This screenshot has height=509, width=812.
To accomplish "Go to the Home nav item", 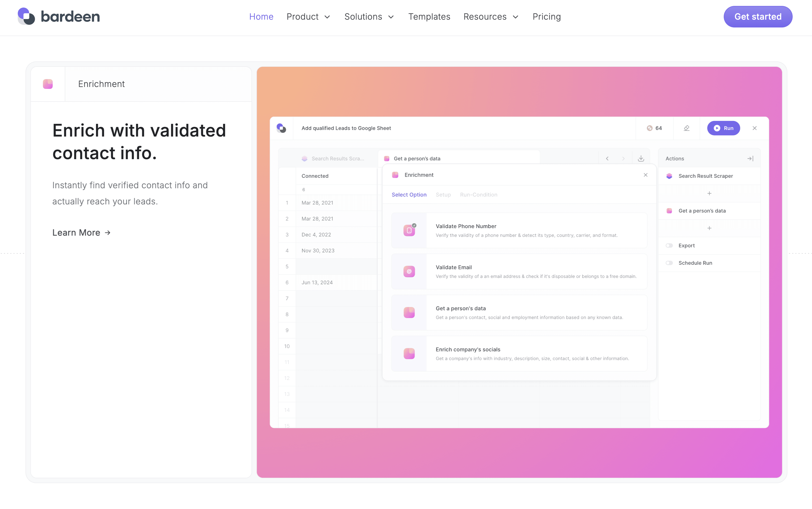I will (x=261, y=16).
